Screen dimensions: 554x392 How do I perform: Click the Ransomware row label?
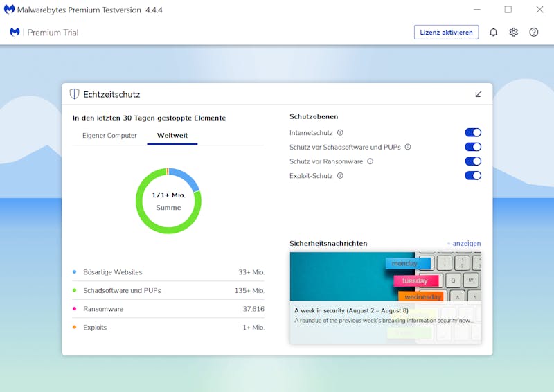(103, 309)
